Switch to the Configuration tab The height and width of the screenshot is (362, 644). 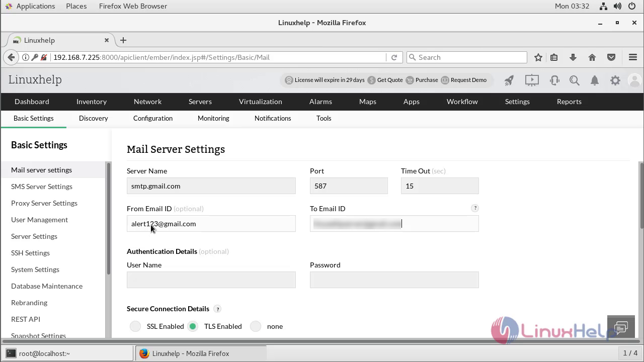click(153, 118)
